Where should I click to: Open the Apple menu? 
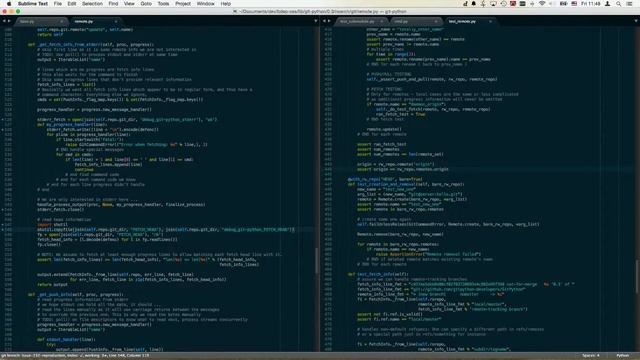coord(9,4)
